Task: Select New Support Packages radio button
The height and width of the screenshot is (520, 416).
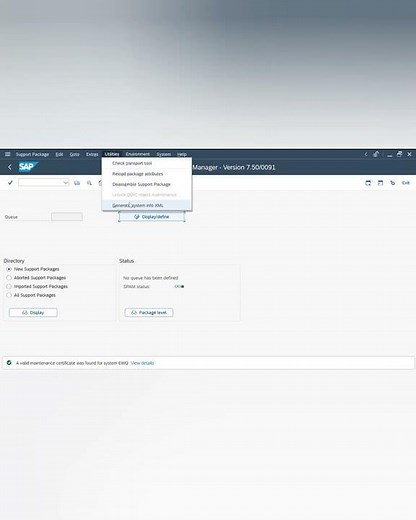Action: coord(9,269)
